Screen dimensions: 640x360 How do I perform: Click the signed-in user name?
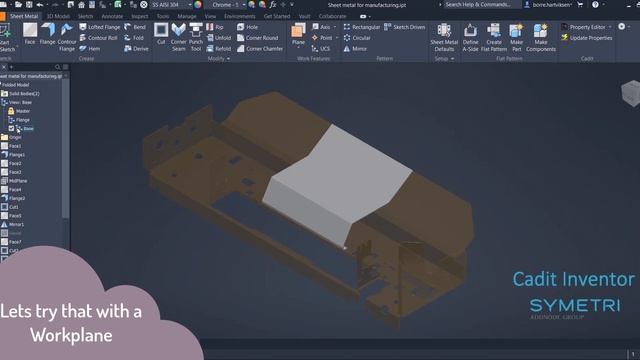click(552, 4)
